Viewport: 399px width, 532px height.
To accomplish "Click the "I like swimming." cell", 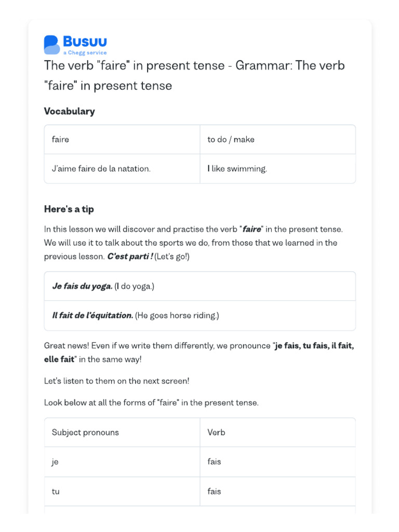I will 237,169.
